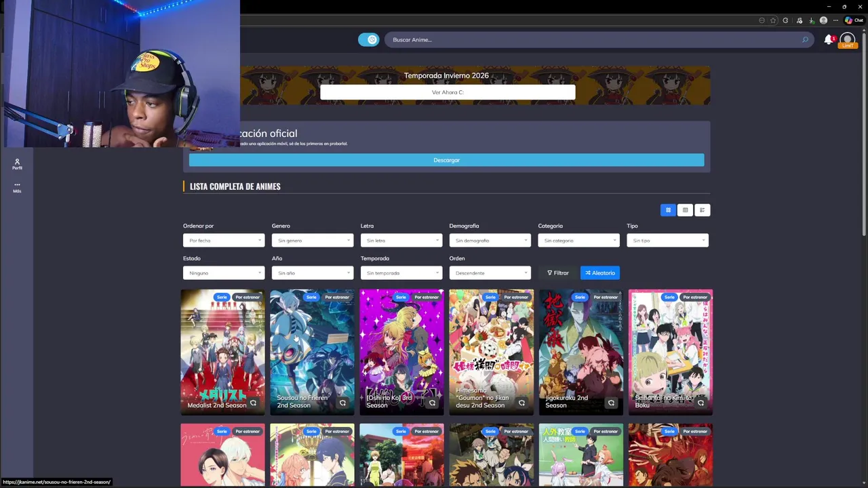The image size is (868, 488).
Task: Click the Filtrar button
Action: pos(558,273)
